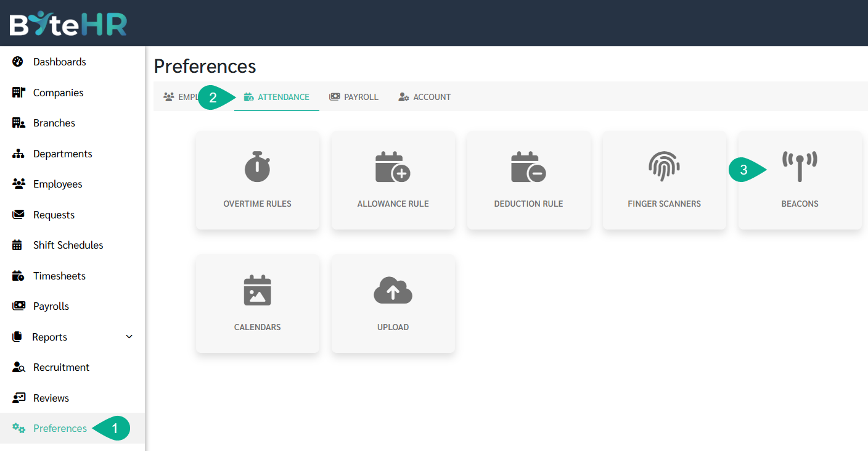The image size is (868, 451).
Task: Click the Branches buildings icon
Action: click(18, 123)
